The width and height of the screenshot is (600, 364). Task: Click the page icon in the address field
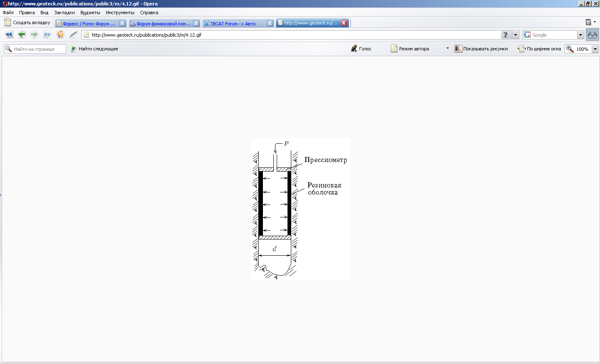(87, 35)
